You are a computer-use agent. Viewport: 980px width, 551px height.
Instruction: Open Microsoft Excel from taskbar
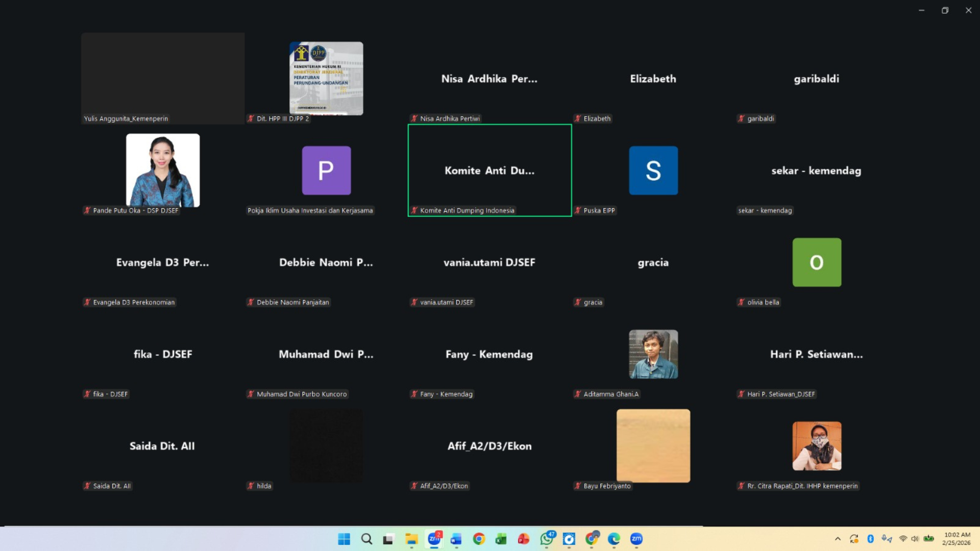[x=501, y=539]
